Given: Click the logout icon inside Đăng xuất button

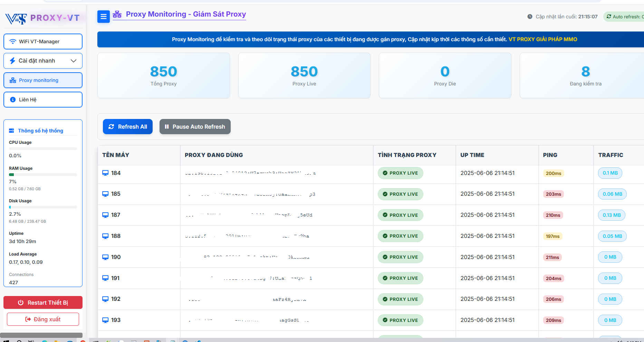Looking at the screenshot, I should (x=28, y=319).
